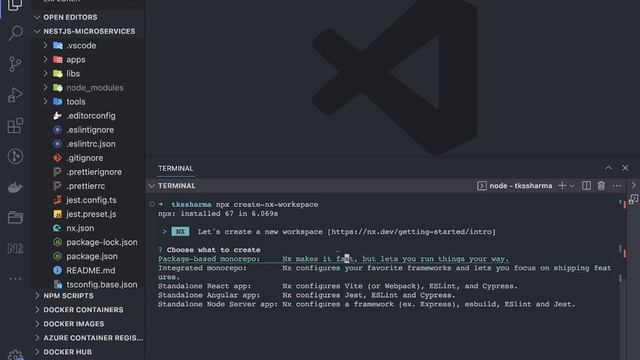
Task: Expand the .vscode folder
Action: [88, 45]
